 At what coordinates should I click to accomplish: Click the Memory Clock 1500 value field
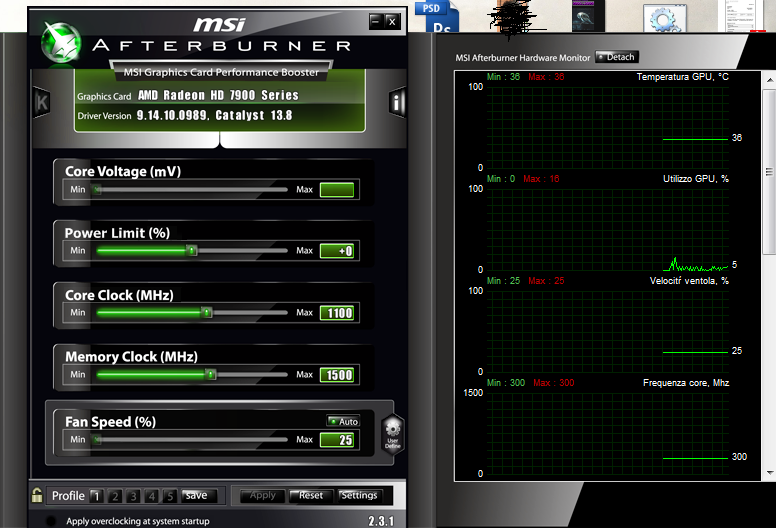(337, 375)
